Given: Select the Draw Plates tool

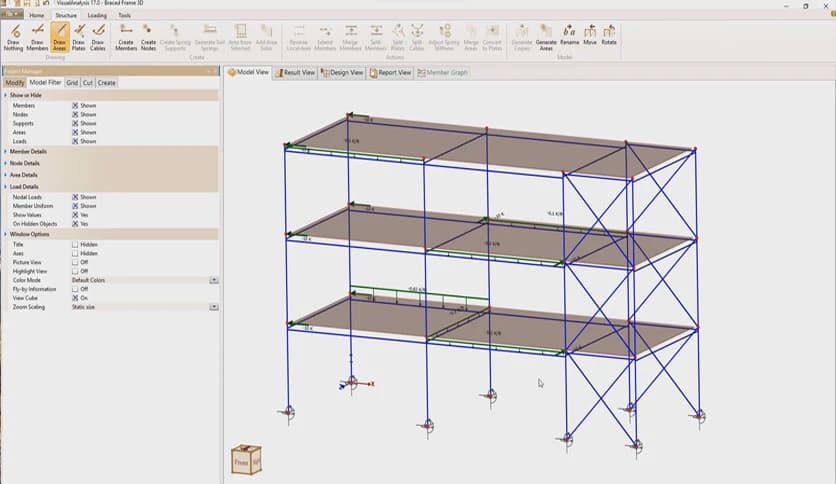Looking at the screenshot, I should (78, 37).
